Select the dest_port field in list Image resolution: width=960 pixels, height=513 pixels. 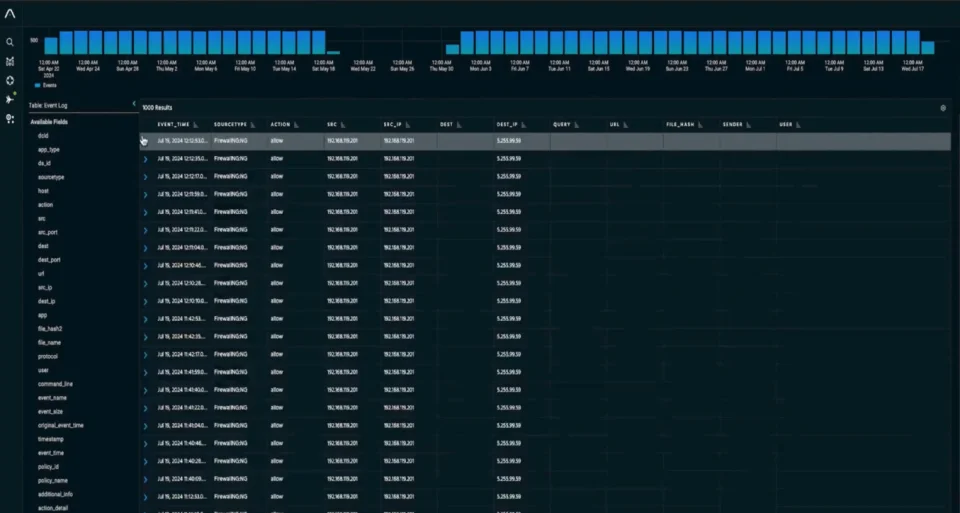[49, 260]
